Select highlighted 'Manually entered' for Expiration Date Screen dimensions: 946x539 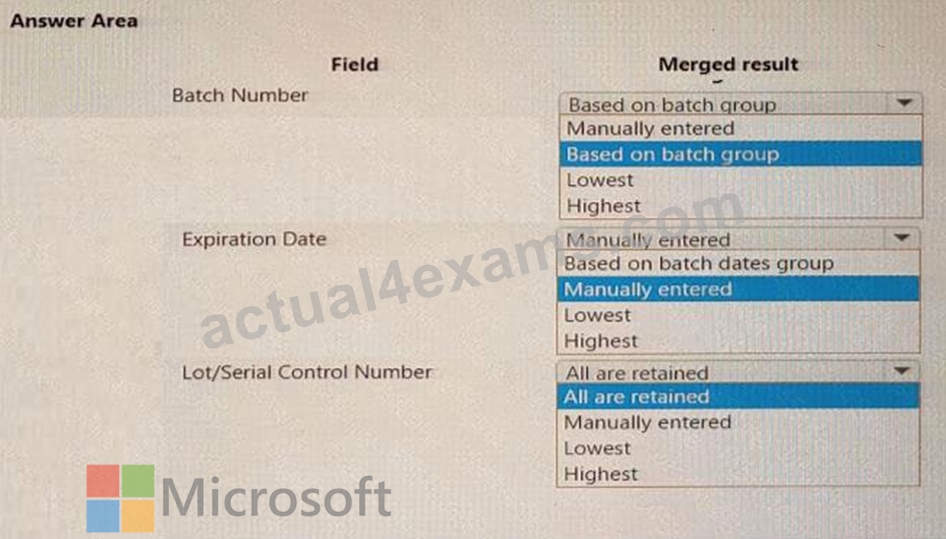pos(738,289)
